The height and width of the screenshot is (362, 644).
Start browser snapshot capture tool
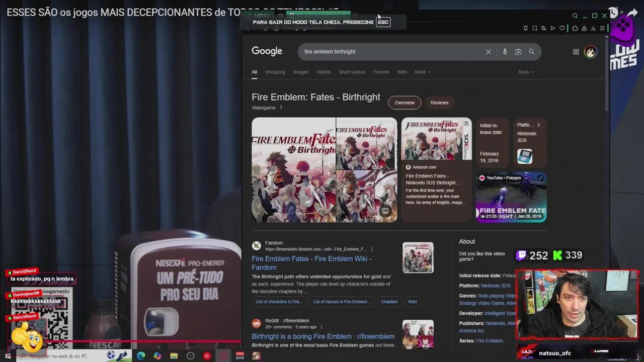point(534,28)
